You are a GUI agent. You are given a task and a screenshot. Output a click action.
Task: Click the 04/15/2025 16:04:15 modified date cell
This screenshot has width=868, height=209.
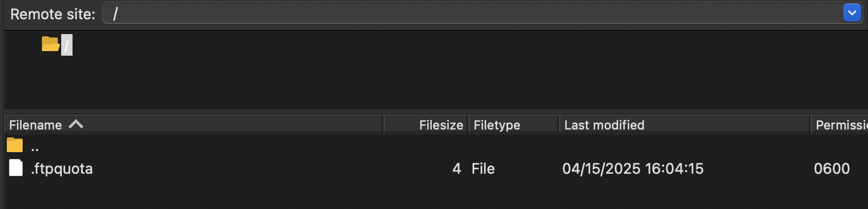[633, 169]
